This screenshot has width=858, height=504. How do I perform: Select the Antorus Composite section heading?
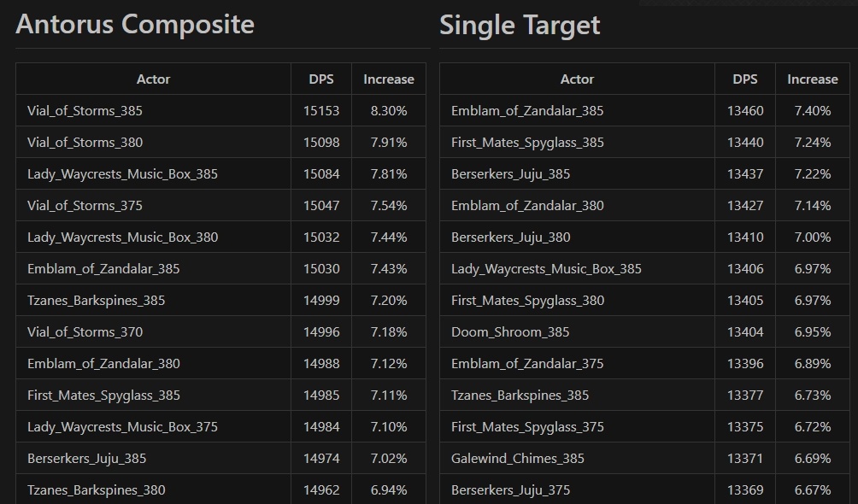pos(135,24)
